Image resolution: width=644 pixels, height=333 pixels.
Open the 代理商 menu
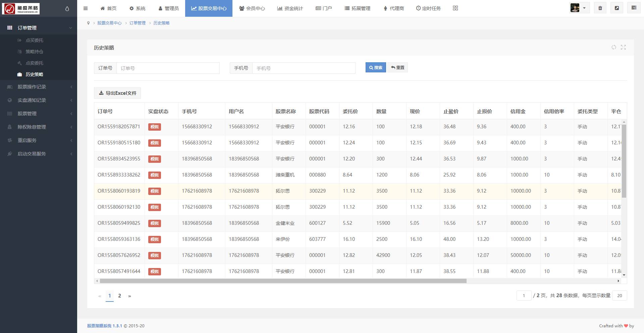pos(394,8)
